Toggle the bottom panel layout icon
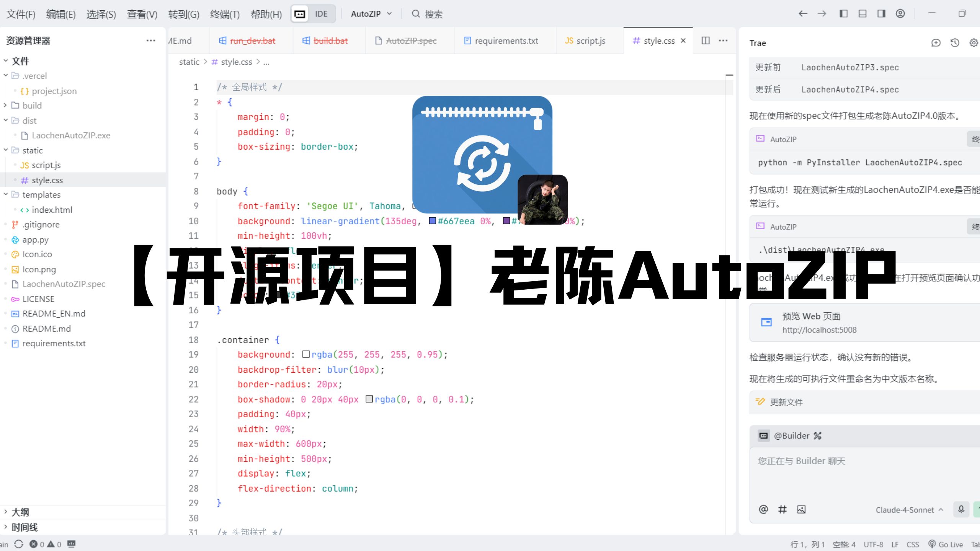Screen dimensions: 980x551 862,14
